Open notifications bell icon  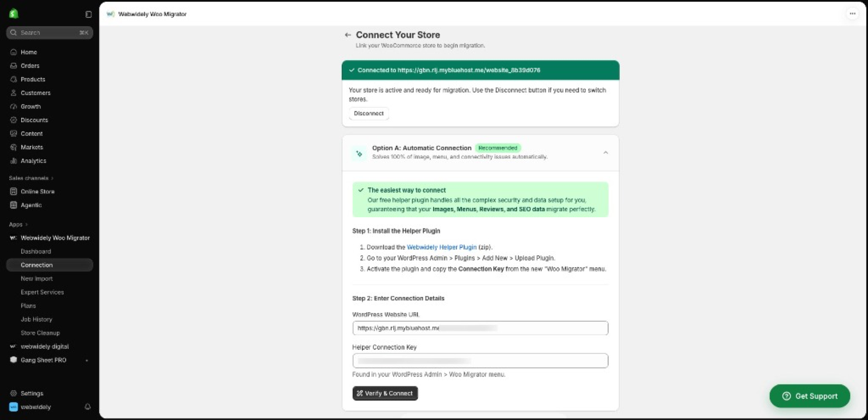point(88,407)
